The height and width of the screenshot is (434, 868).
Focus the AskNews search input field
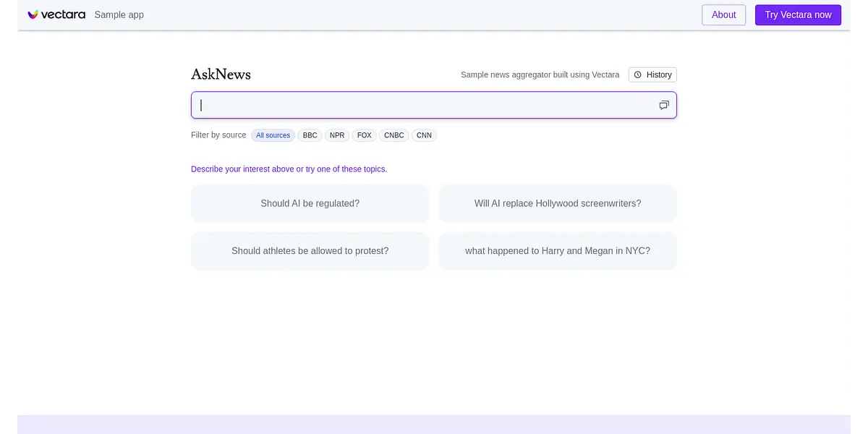tap(433, 105)
